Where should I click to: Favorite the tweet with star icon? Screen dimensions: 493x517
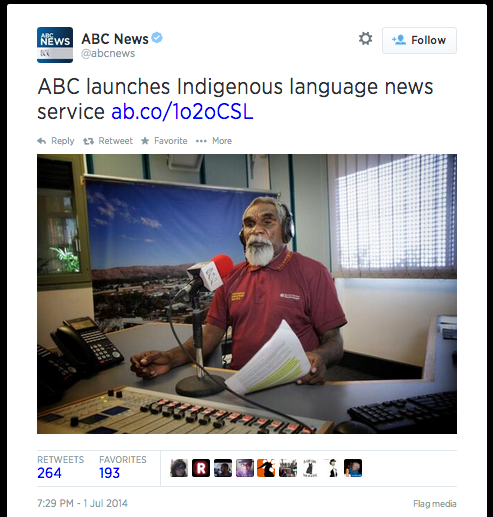pos(164,141)
